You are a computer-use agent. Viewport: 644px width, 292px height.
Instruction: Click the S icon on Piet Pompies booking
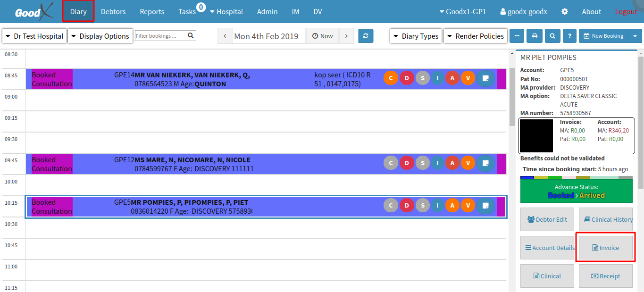422,205
